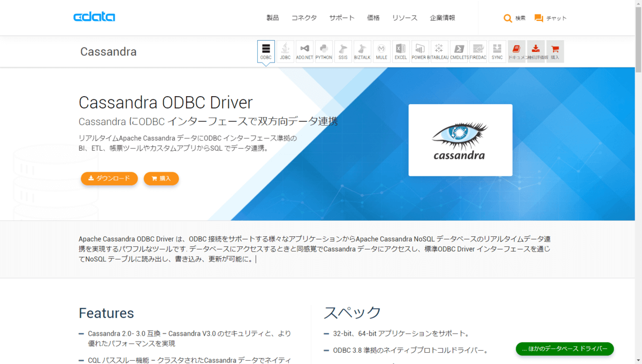Viewport: 642px width, 364px height.
Task: Choose the FireDAC components icon
Action: click(x=478, y=51)
